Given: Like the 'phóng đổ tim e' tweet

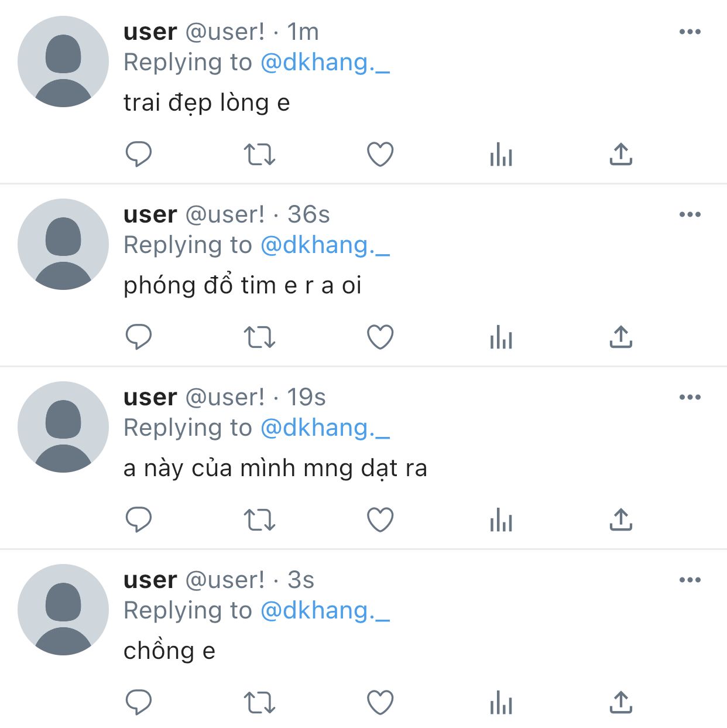Looking at the screenshot, I should (x=380, y=337).
